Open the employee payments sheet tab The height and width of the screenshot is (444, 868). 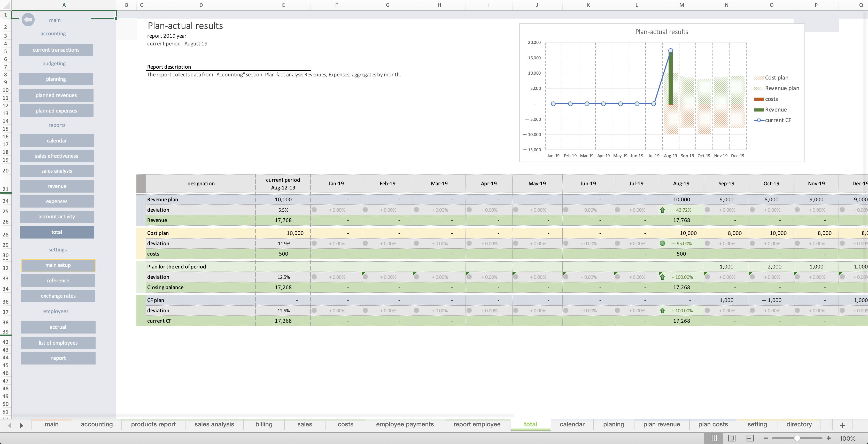click(405, 424)
